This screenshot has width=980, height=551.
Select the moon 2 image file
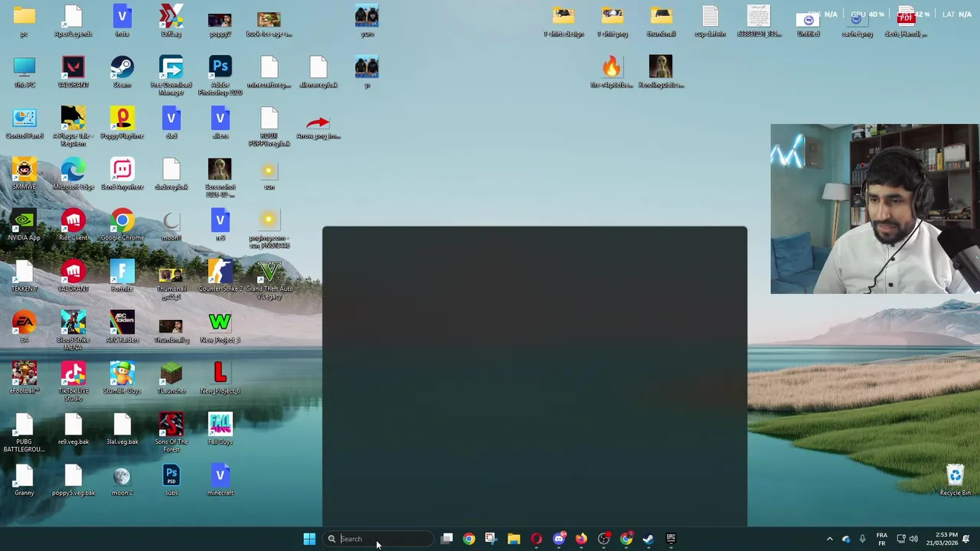pyautogui.click(x=122, y=480)
